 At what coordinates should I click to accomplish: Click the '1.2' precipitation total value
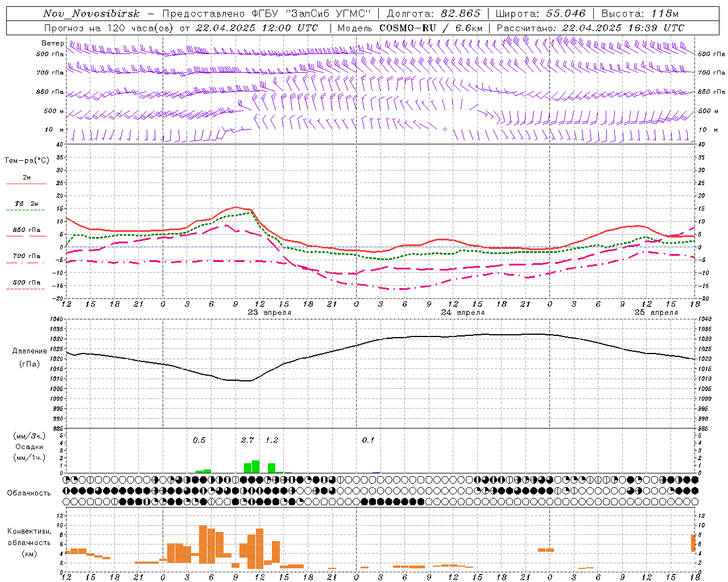tap(272, 440)
